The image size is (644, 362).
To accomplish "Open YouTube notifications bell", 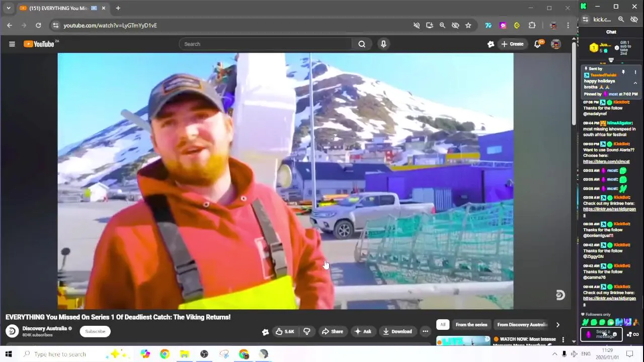I will tap(537, 44).
